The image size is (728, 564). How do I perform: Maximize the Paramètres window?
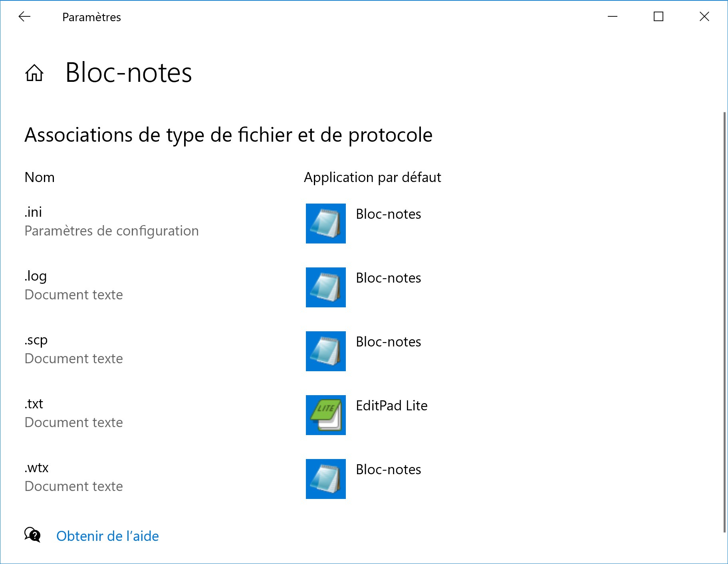tap(659, 16)
